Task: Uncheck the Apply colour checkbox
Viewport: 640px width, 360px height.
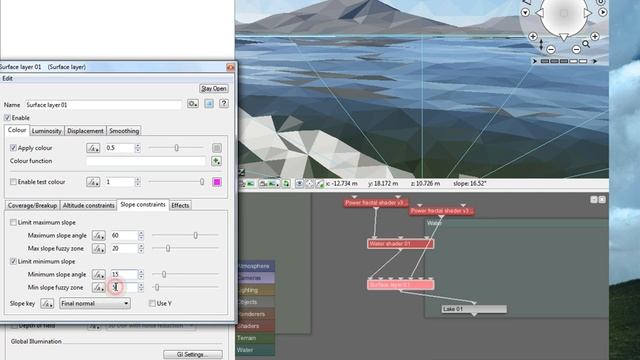Action: pyautogui.click(x=13, y=148)
